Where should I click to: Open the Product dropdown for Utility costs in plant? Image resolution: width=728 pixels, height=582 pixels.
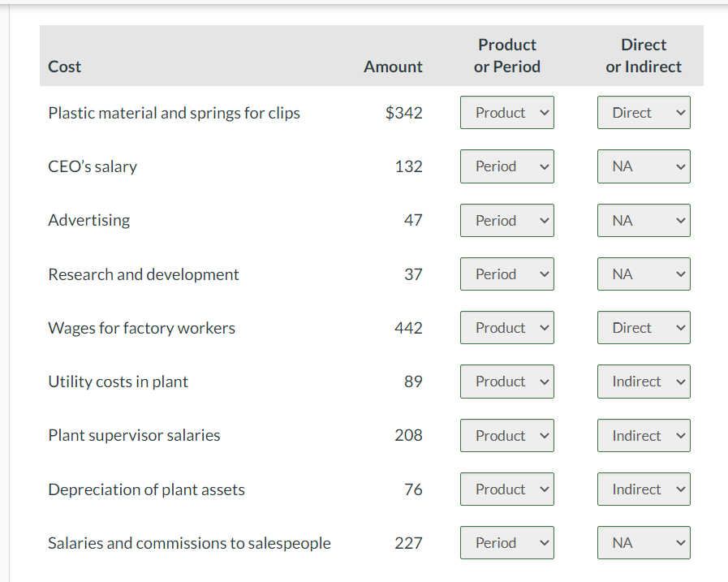506,381
